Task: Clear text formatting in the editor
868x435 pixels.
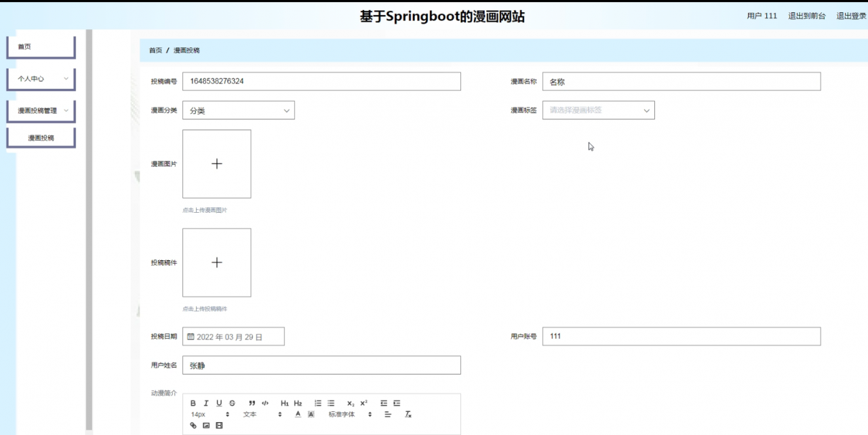Action: pyautogui.click(x=408, y=414)
